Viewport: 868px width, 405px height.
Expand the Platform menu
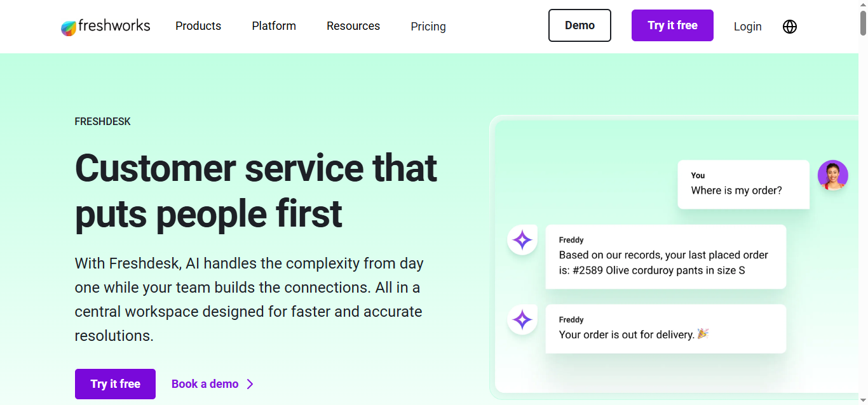tap(274, 26)
